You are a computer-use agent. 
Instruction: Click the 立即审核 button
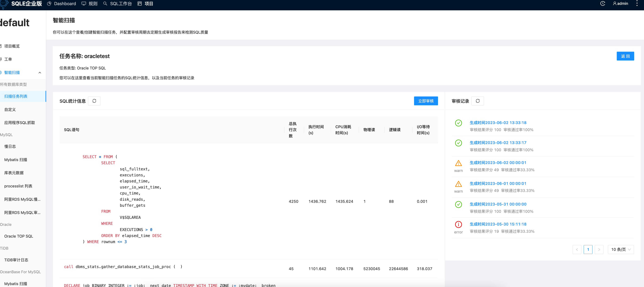(x=426, y=101)
